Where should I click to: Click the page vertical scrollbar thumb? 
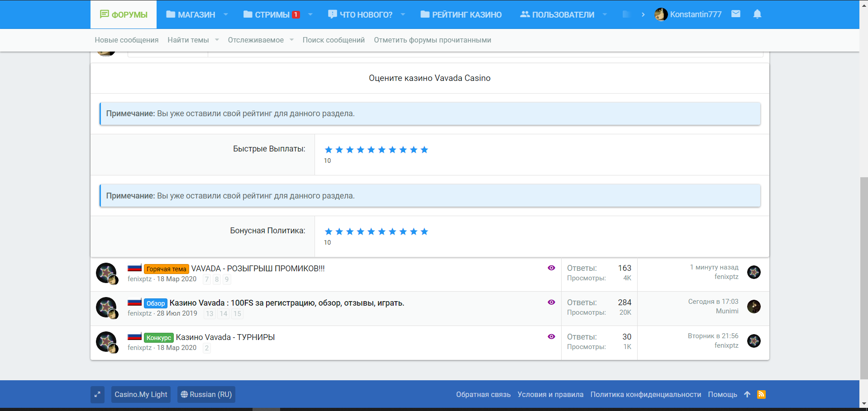point(863,278)
